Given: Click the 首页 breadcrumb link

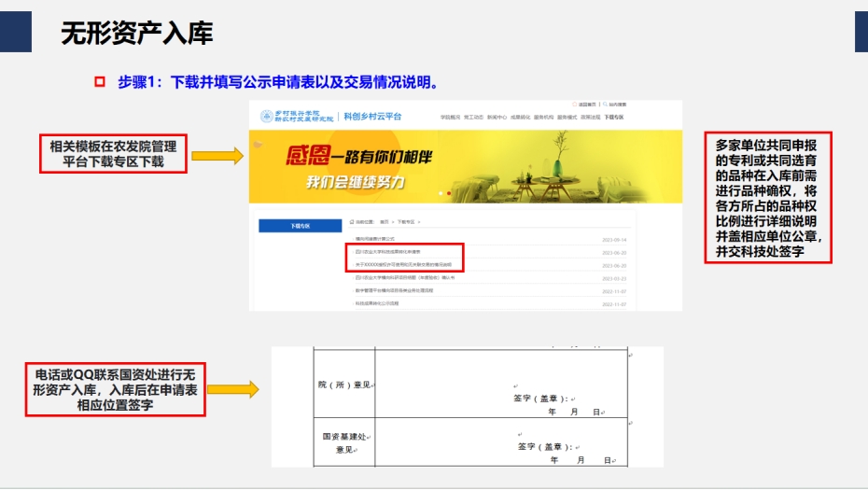Looking at the screenshot, I should [x=385, y=222].
